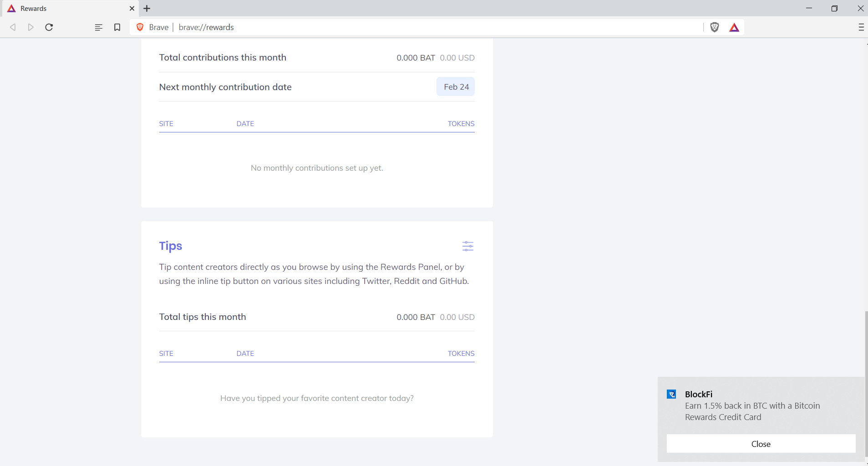Open the Tips settings sliders icon

pos(468,246)
